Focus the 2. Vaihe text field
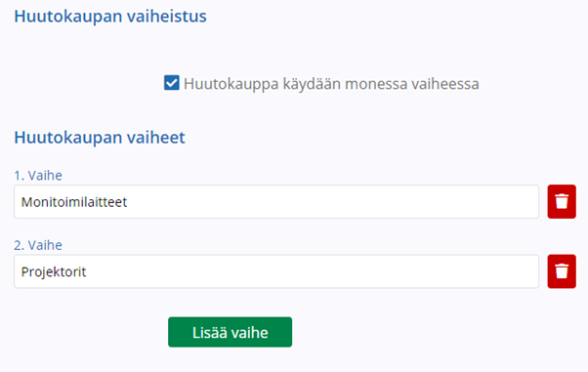The image size is (588, 372). tap(276, 271)
